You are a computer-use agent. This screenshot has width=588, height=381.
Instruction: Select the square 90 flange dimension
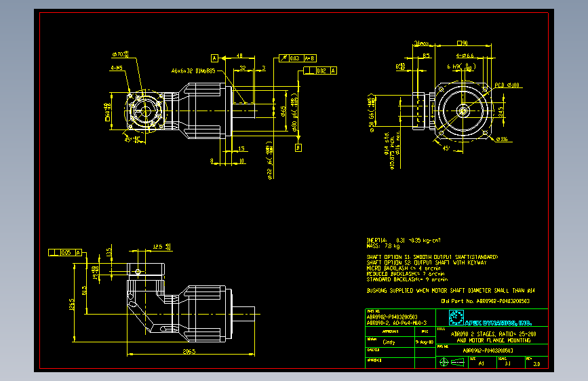(463, 43)
